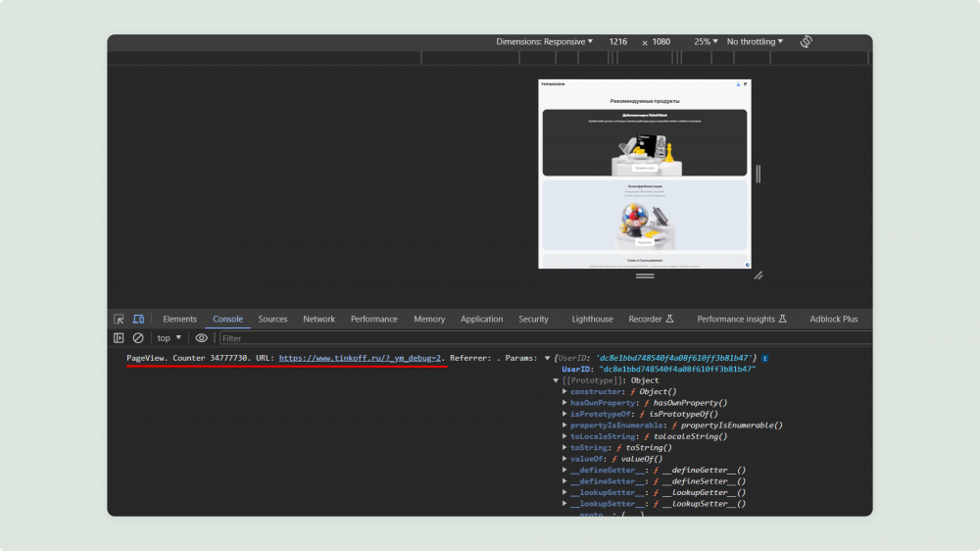Click the UserID string value line
Screen dimensions: 980x551
pos(659,369)
